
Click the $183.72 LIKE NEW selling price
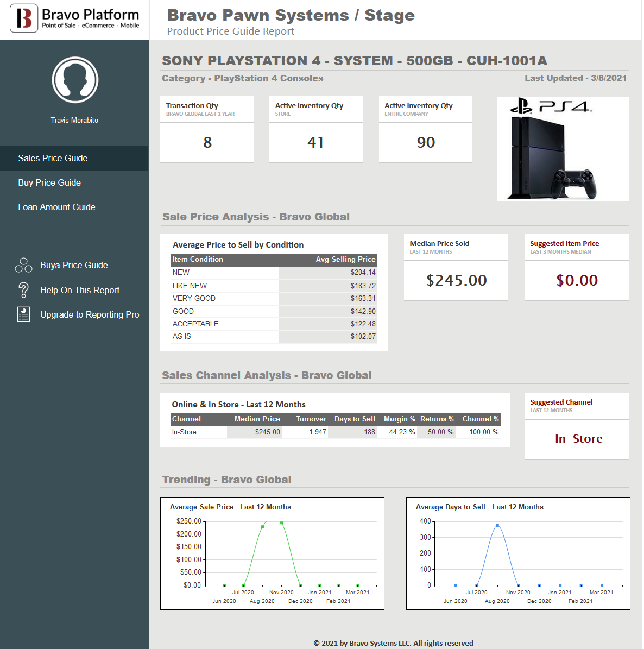coord(363,286)
